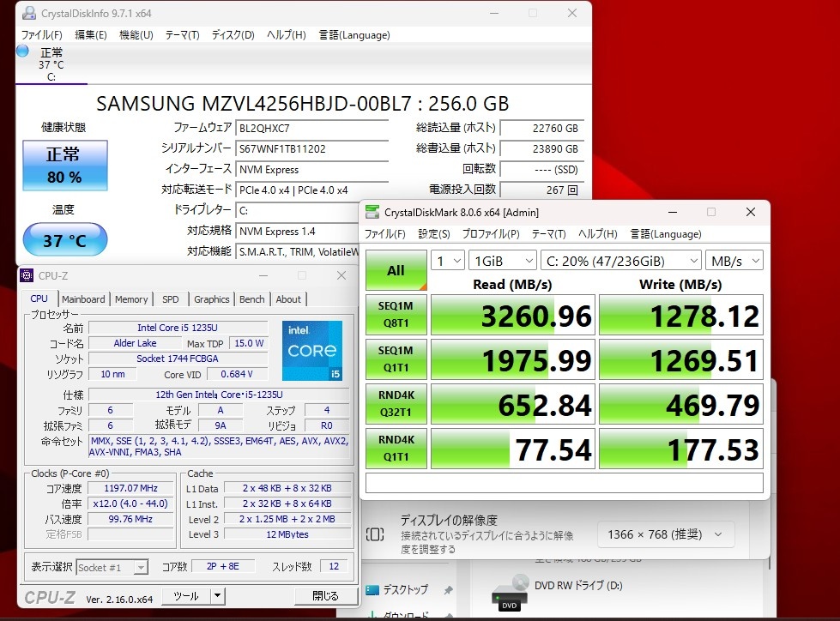Click the serial number field S67WNF1TB11202

coord(312,149)
